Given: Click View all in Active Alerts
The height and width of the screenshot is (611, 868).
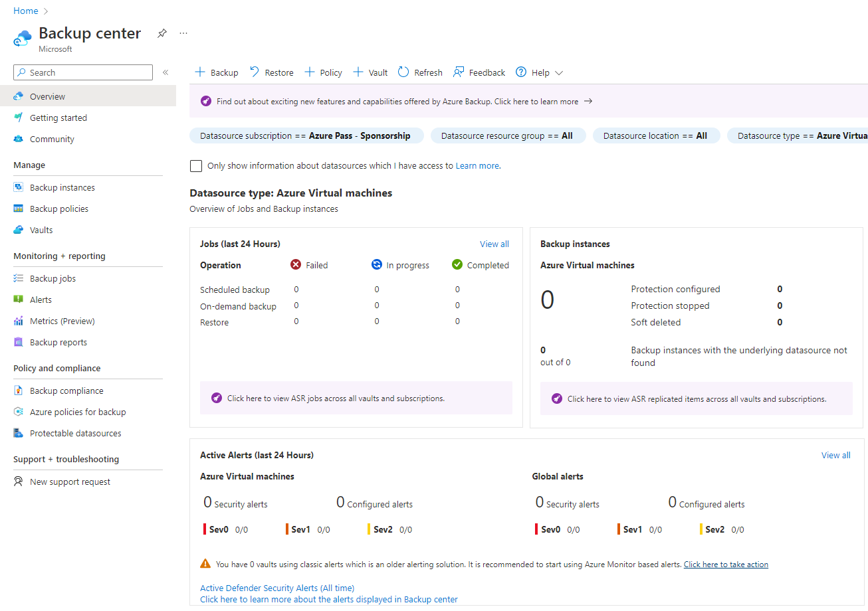Looking at the screenshot, I should point(836,455).
